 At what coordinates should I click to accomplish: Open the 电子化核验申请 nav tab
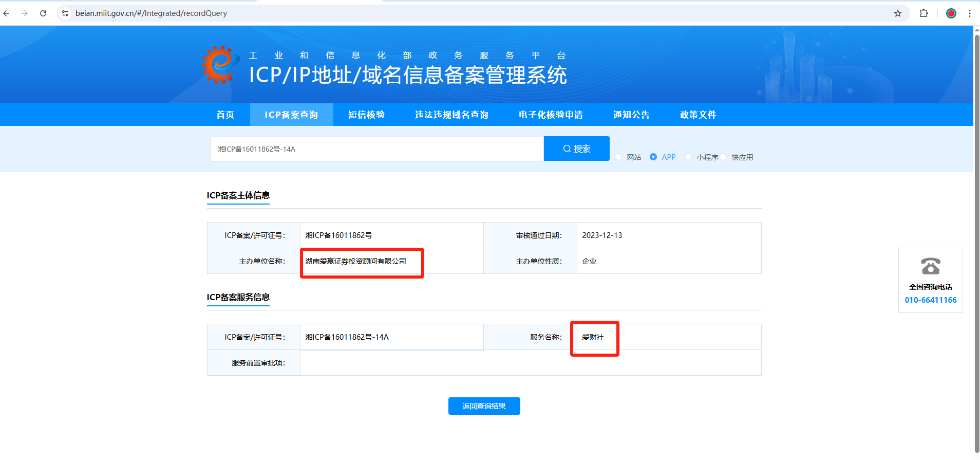click(551, 115)
